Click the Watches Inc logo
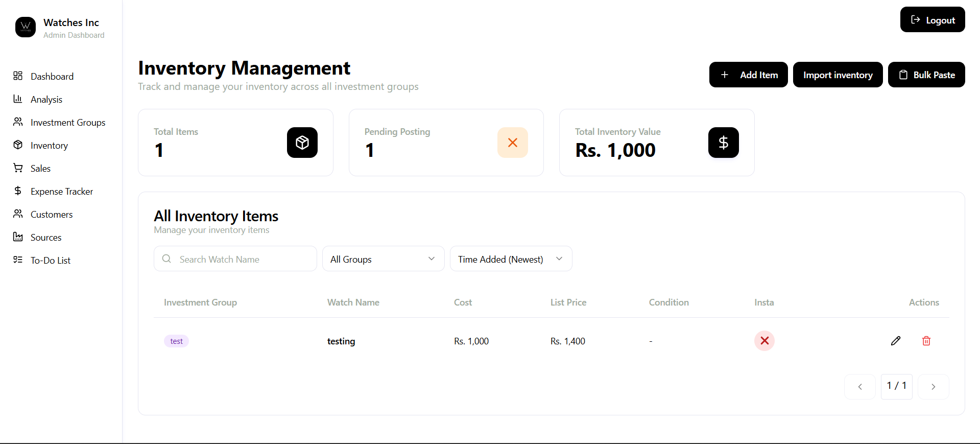This screenshot has width=980, height=444. tap(26, 27)
